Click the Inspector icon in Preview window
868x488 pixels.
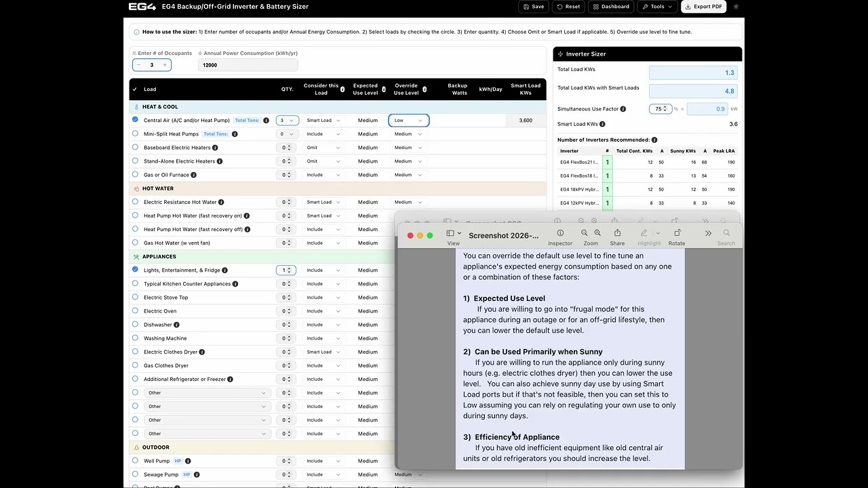click(560, 233)
